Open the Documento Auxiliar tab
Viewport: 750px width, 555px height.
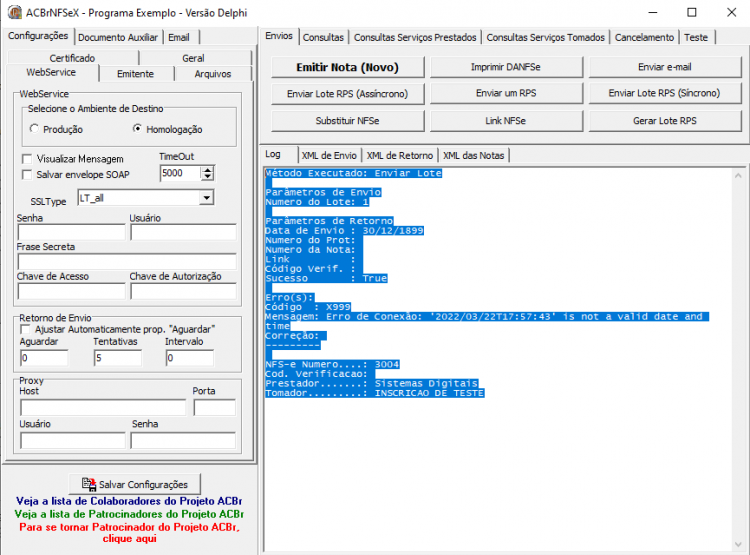118,37
